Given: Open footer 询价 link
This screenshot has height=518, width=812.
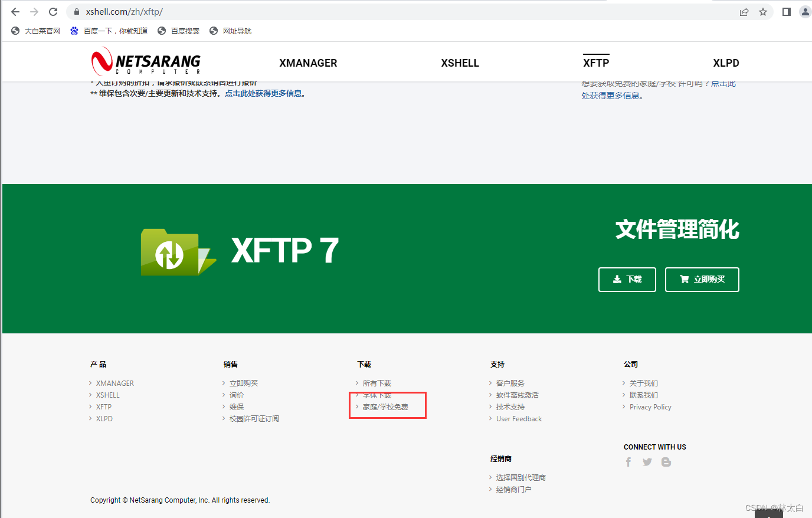Looking at the screenshot, I should 237,395.
